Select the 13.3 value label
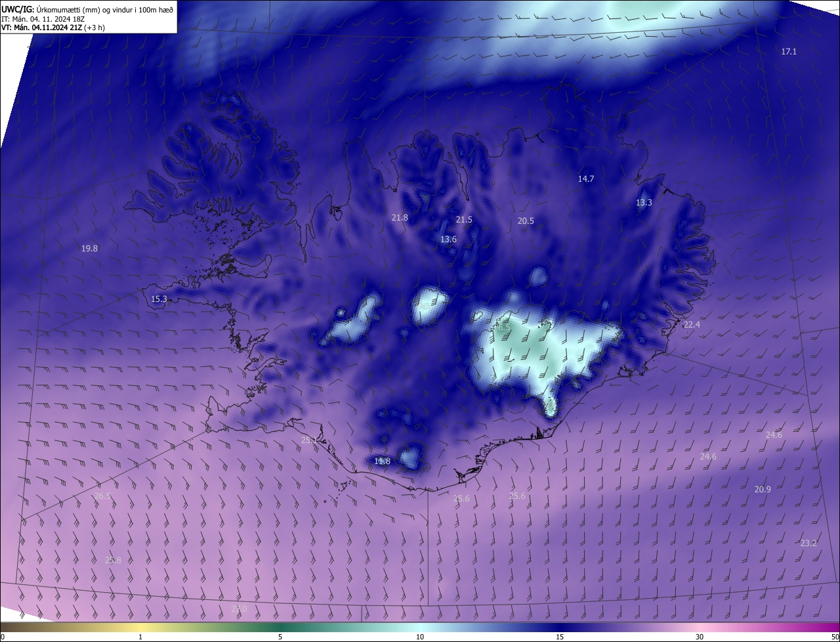Screen dimensions: 840x642 click(x=644, y=203)
